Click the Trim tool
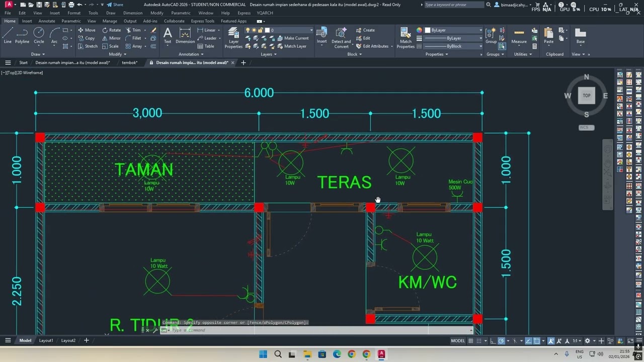Image resolution: width=644 pixels, height=362 pixels. coord(133,30)
